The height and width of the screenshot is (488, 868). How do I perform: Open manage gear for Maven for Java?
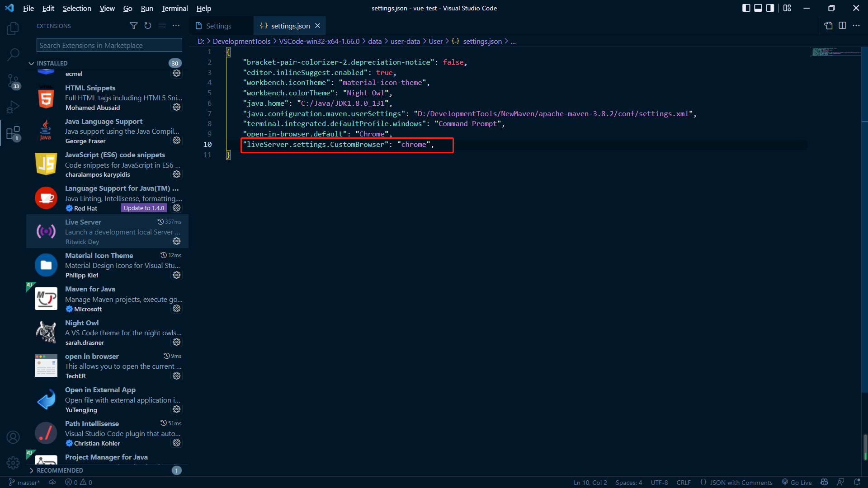pyautogui.click(x=177, y=309)
